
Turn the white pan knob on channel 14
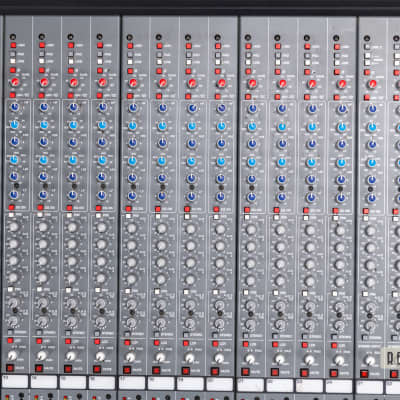[x=42, y=356]
